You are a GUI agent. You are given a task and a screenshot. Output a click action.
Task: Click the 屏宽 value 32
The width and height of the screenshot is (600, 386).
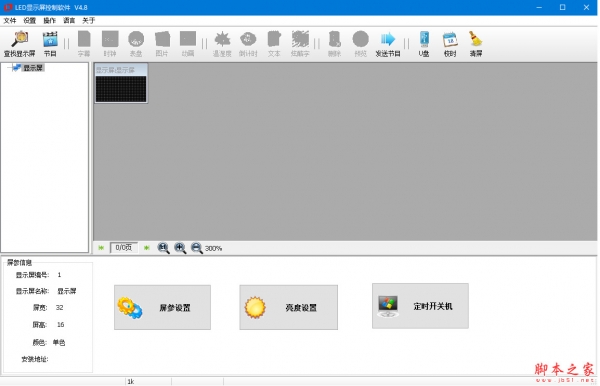pos(59,308)
